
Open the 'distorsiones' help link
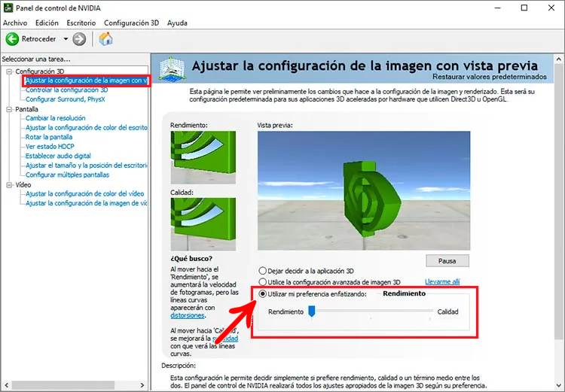188,315
